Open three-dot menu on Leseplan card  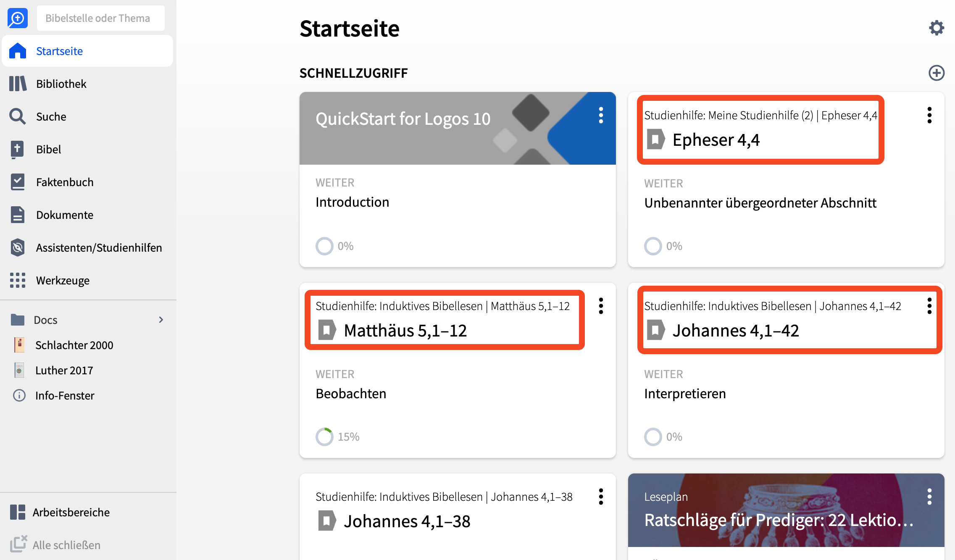[x=929, y=497]
